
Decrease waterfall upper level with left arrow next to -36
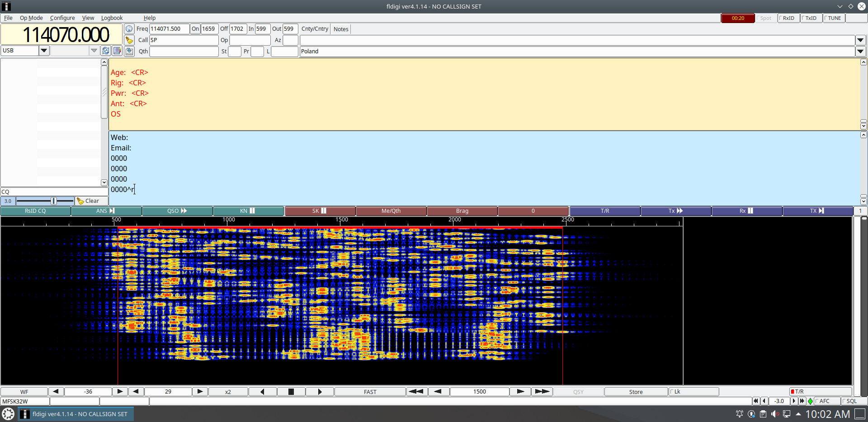(x=56, y=392)
